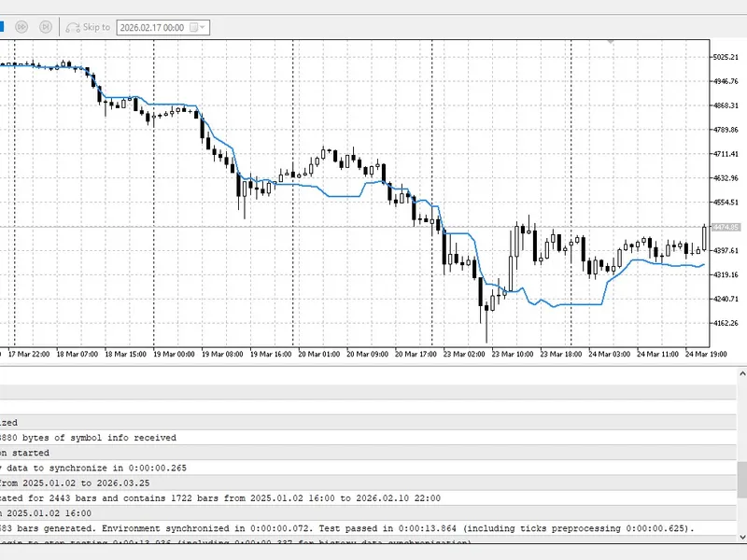Select the log row 'Test passed in 0:00:13.864'

[368, 528]
